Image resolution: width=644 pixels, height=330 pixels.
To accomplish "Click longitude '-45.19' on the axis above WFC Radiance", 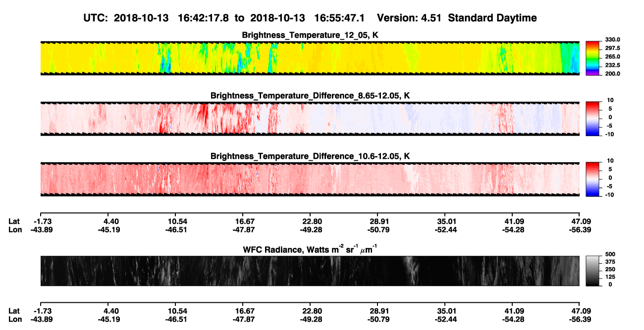I will tap(109, 230).
